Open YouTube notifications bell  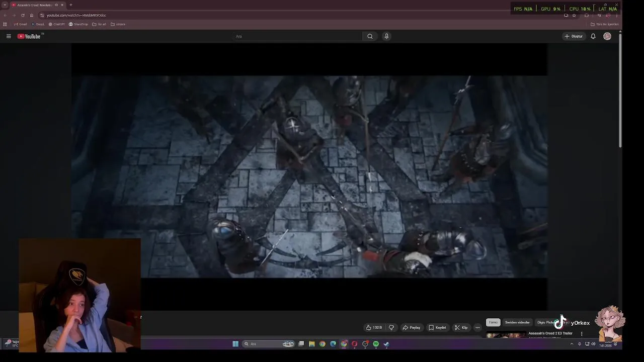593,36
